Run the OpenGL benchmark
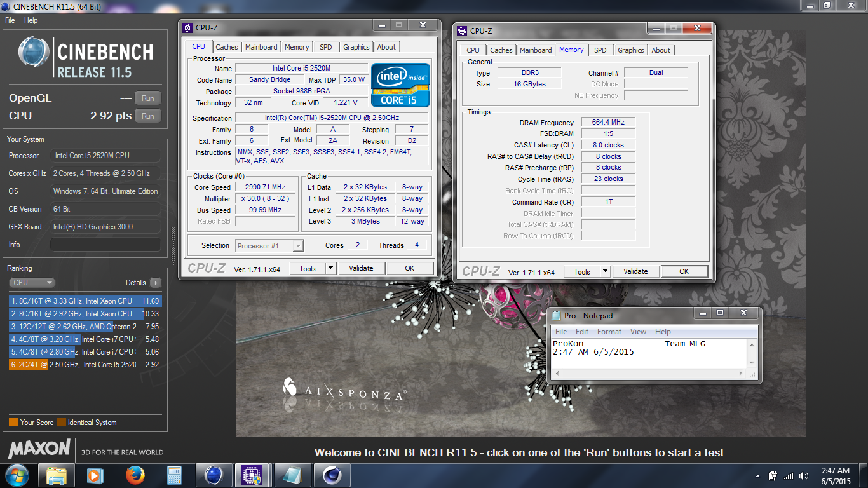 [148, 98]
